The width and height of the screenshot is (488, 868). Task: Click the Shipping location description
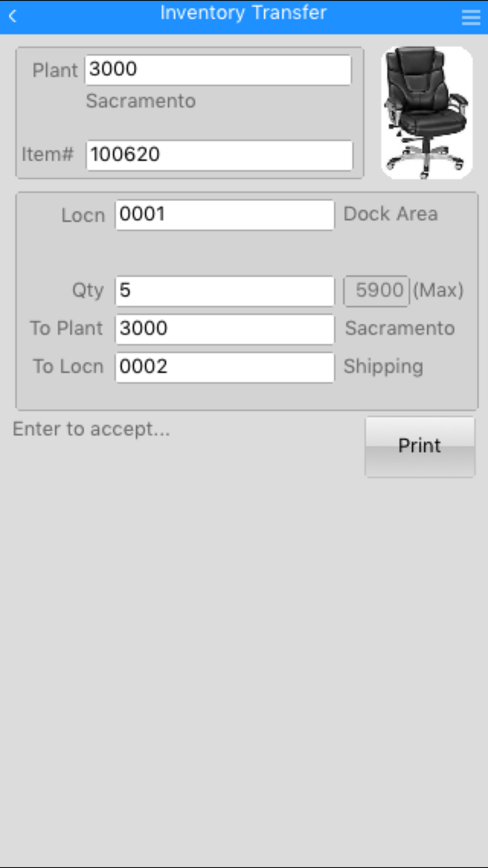pyautogui.click(x=384, y=367)
